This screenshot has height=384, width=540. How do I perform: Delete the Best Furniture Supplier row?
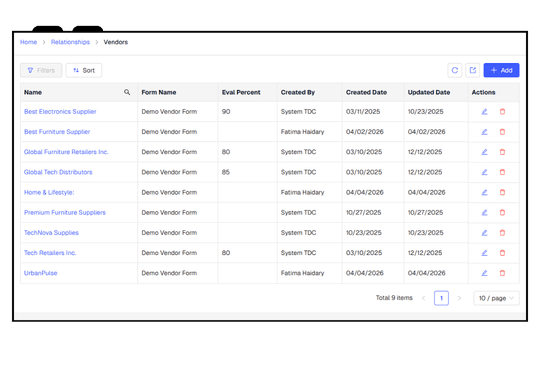pos(502,132)
